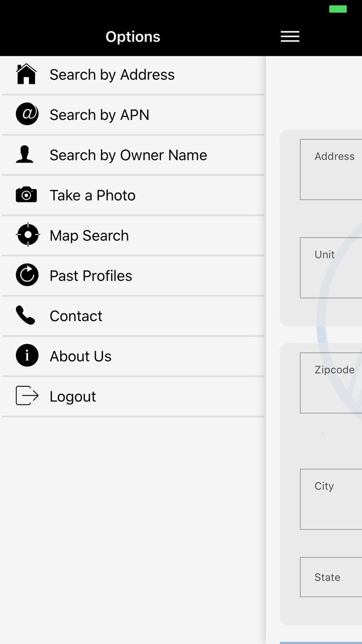The width and height of the screenshot is (362, 644).
Task: Click the info icon for About Us
Action: click(x=26, y=356)
